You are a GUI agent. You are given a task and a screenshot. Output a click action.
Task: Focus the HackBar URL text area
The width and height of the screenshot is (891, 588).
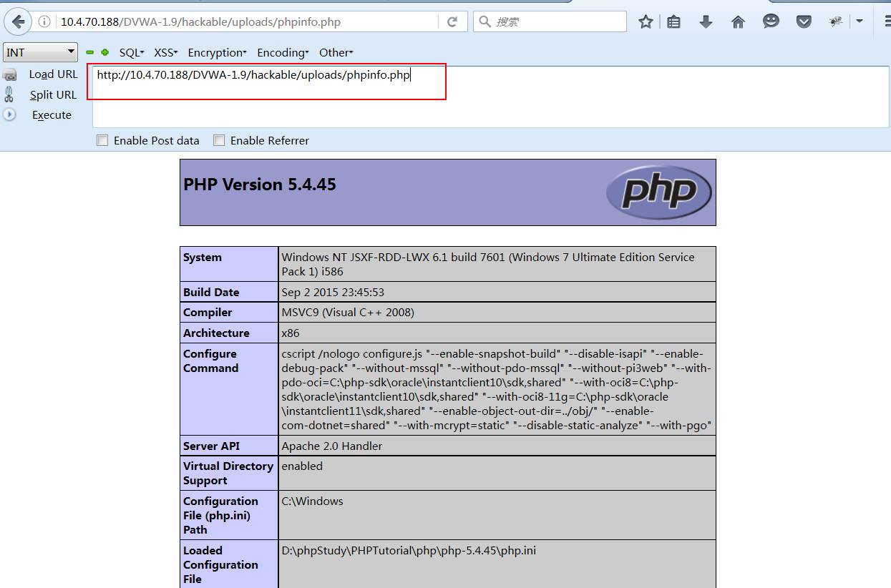pyautogui.click(x=490, y=97)
